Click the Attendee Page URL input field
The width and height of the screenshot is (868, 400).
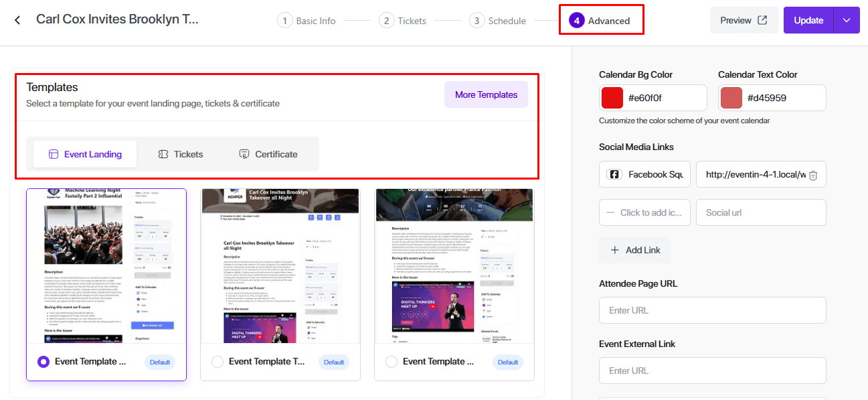[x=712, y=310]
